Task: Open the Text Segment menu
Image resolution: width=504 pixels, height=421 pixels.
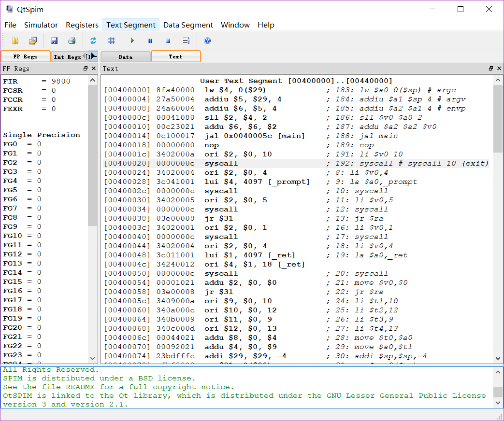Action: pos(131,25)
